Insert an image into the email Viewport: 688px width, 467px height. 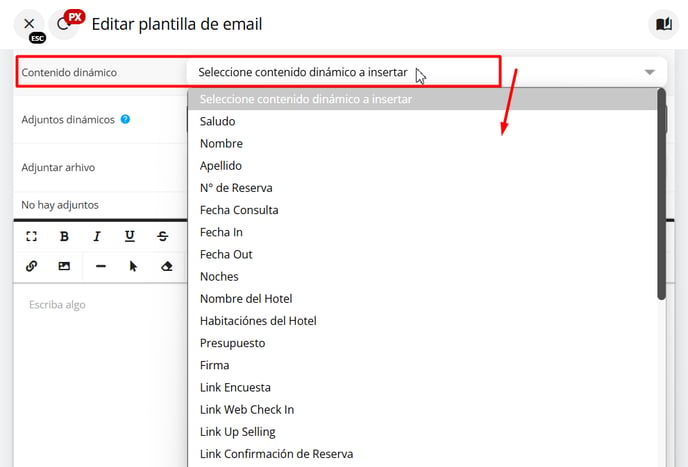(64, 266)
